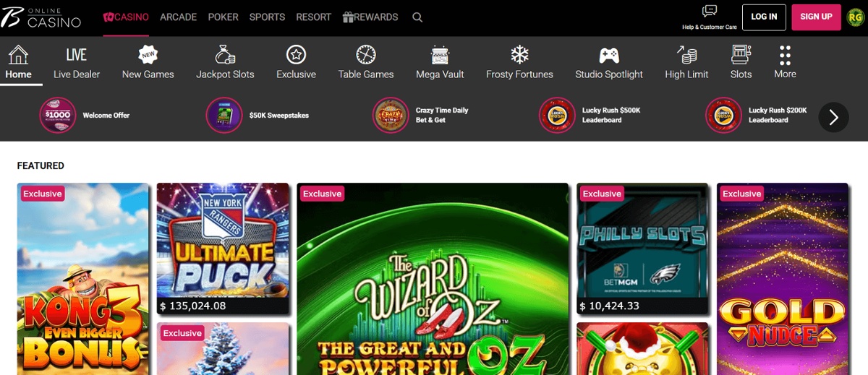Screen dimensions: 868x375
Task: Expand the More categories dots
Action: pyautogui.click(x=785, y=54)
